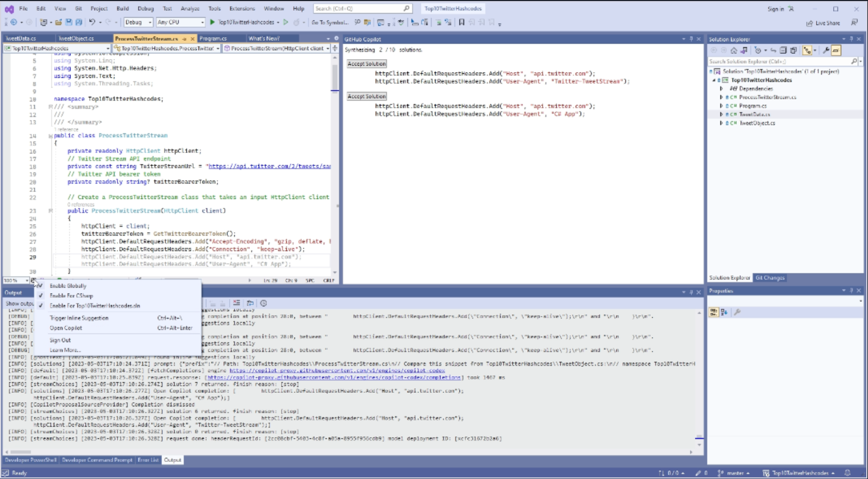The width and height of the screenshot is (868, 479).
Task: Open the Extensions menu
Action: [x=242, y=9]
